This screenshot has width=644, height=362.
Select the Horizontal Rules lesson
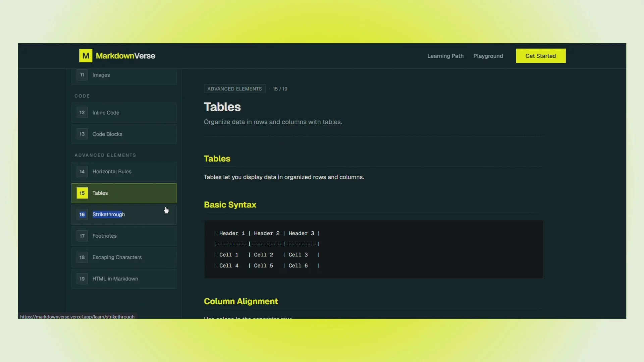[112, 172]
